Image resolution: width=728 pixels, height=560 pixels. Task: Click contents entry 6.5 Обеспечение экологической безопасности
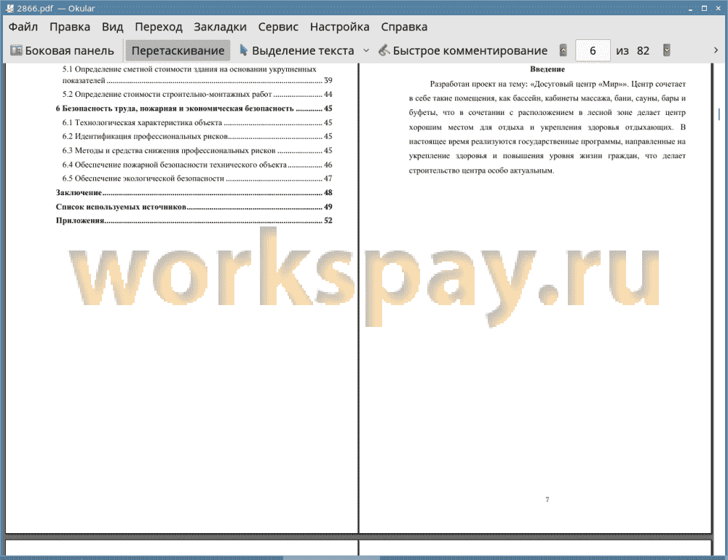[x=197, y=178]
